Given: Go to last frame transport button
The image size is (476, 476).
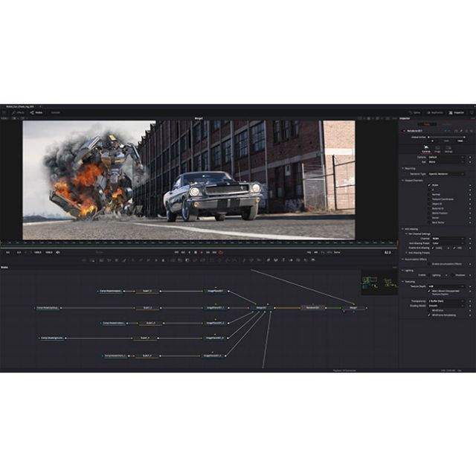Looking at the screenshot, I should [214, 252].
